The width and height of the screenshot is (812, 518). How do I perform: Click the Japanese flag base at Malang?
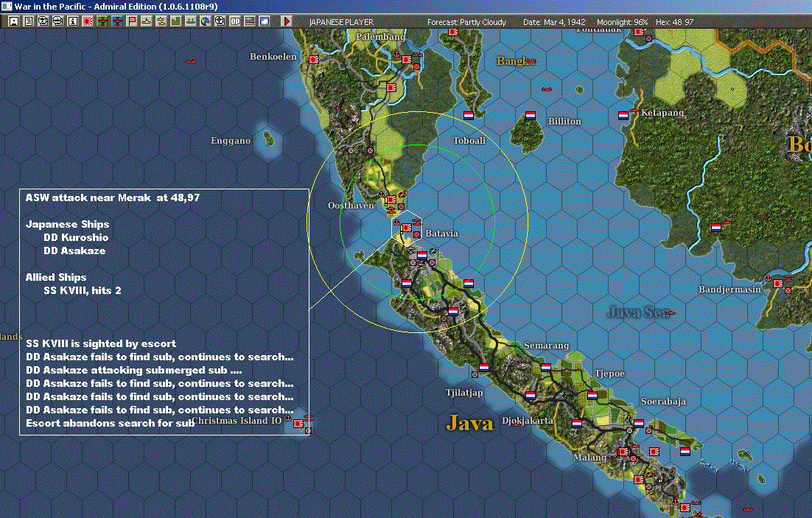click(623, 451)
